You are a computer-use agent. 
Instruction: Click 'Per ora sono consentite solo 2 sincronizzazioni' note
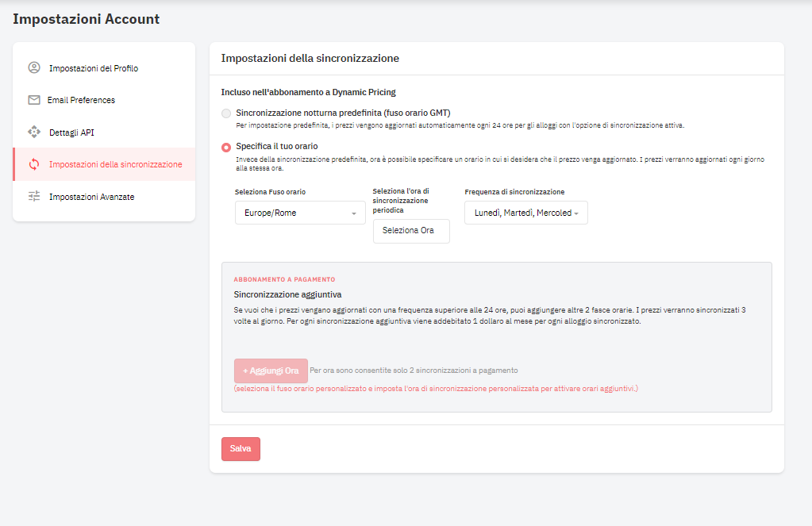point(414,371)
